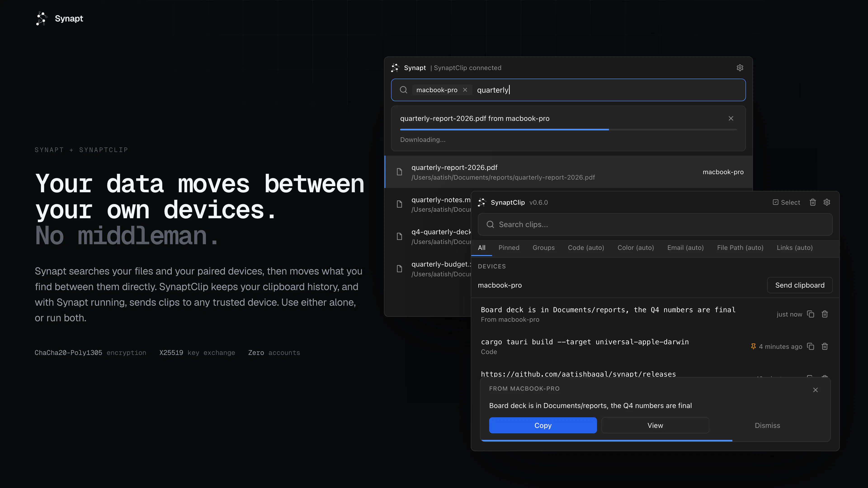Open the Links (auto) tab

(x=795, y=248)
